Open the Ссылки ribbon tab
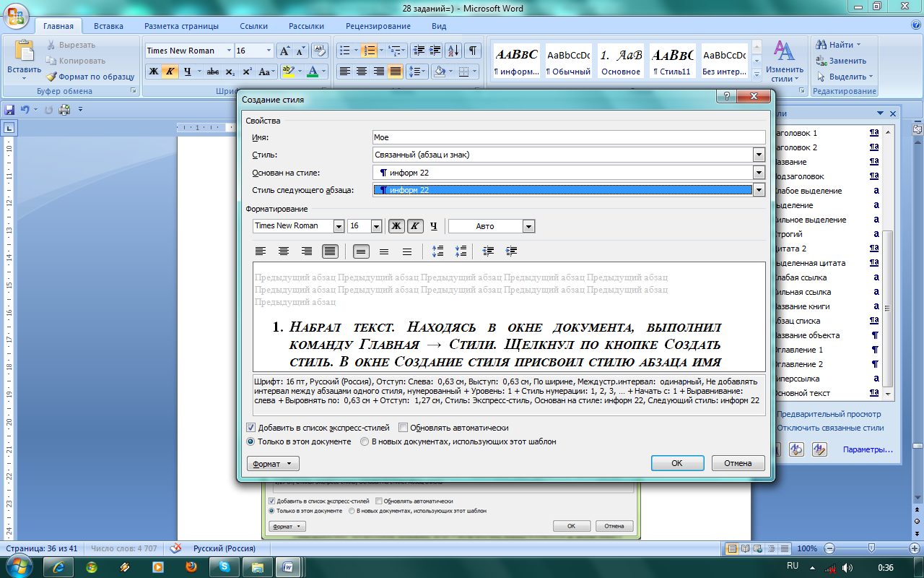 254,26
